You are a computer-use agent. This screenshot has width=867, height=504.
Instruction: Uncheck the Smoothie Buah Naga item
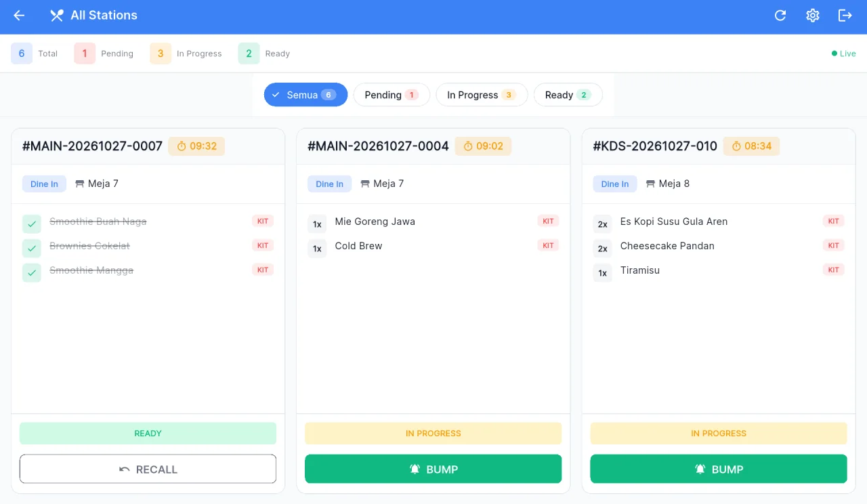(32, 224)
